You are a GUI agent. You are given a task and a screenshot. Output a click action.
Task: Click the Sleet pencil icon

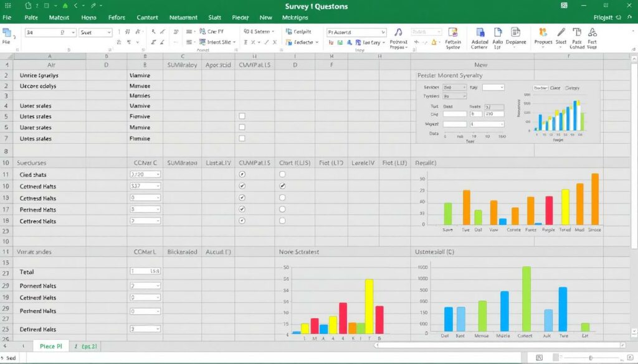coord(561,32)
